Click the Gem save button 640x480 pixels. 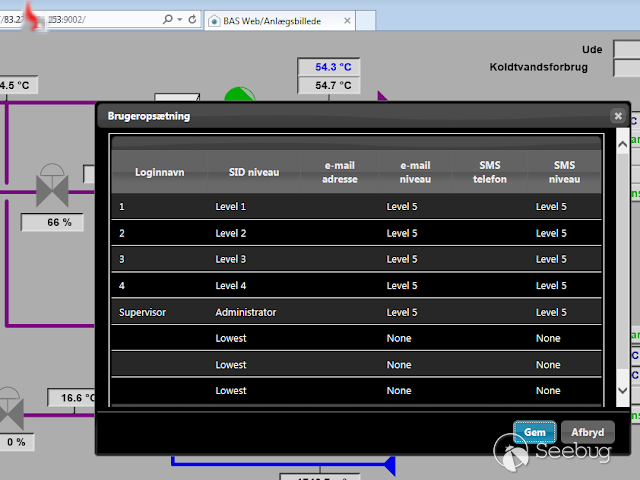(534, 432)
